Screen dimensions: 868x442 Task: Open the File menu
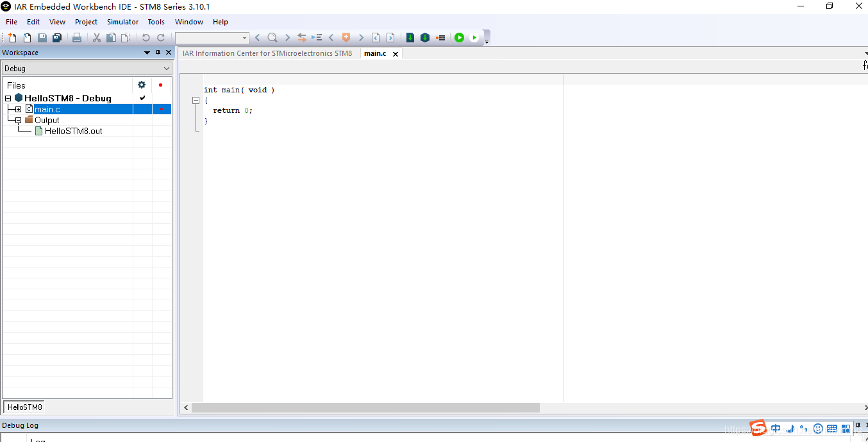(12, 22)
